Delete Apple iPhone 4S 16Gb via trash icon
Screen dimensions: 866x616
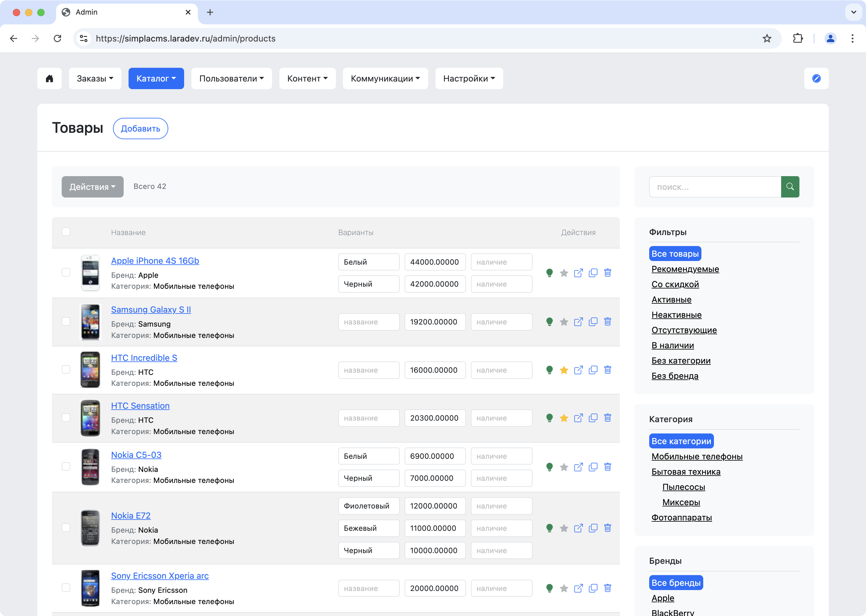click(607, 273)
